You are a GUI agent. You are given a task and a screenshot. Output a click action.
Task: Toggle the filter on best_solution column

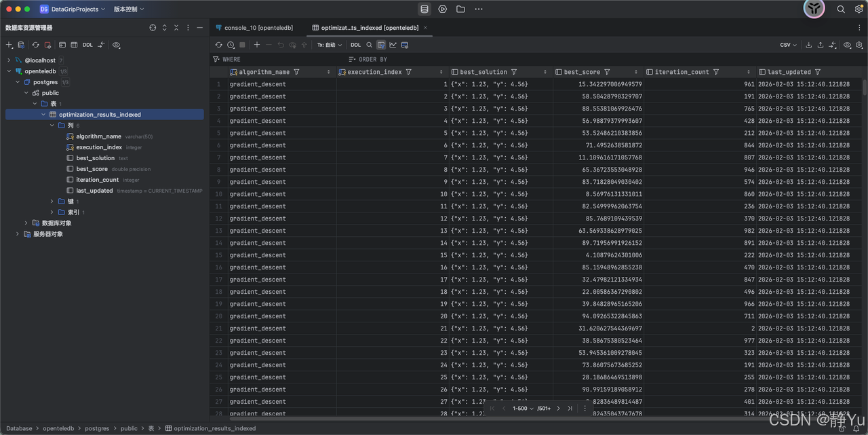click(x=514, y=72)
